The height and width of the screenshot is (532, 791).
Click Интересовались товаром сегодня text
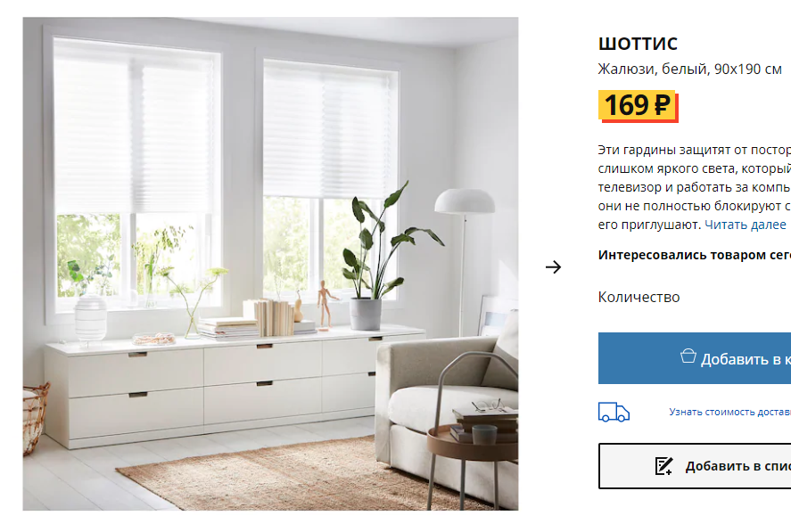click(x=695, y=255)
